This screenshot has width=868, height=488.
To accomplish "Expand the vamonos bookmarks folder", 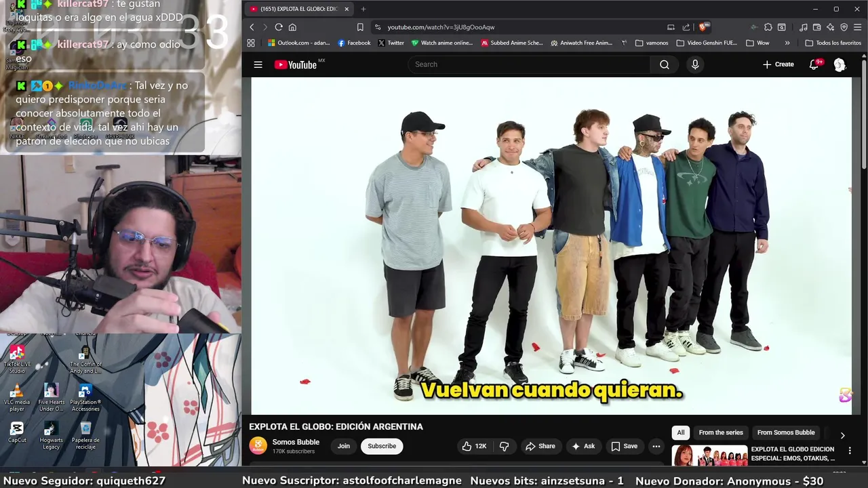I will 652,43.
